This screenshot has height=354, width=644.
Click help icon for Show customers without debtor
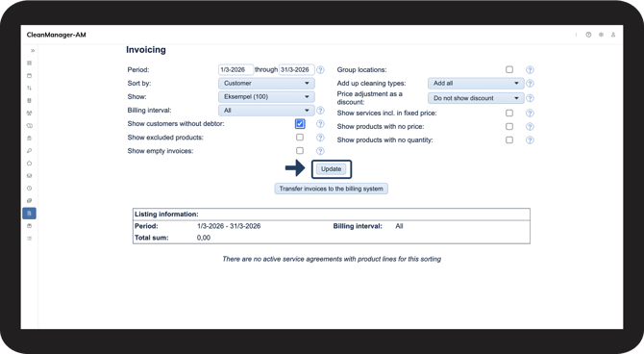click(320, 124)
